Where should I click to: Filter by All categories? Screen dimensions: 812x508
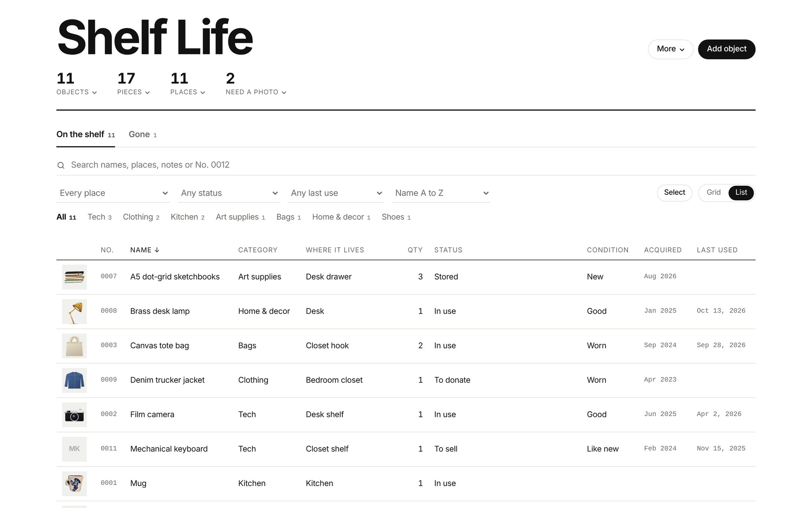pos(66,217)
